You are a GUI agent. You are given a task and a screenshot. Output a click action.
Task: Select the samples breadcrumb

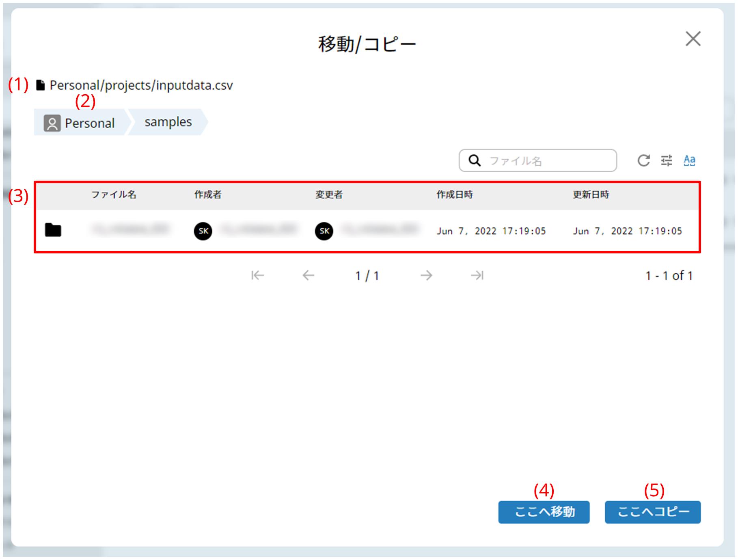[x=168, y=122]
